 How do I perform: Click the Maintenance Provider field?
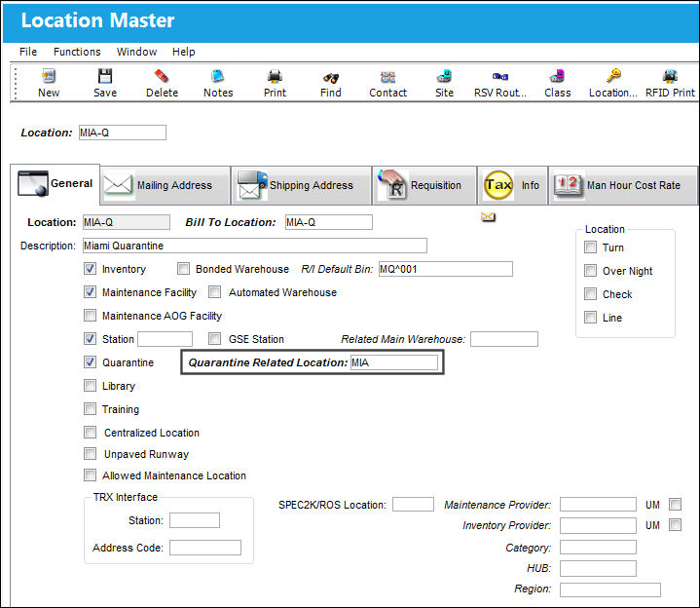[x=598, y=505]
